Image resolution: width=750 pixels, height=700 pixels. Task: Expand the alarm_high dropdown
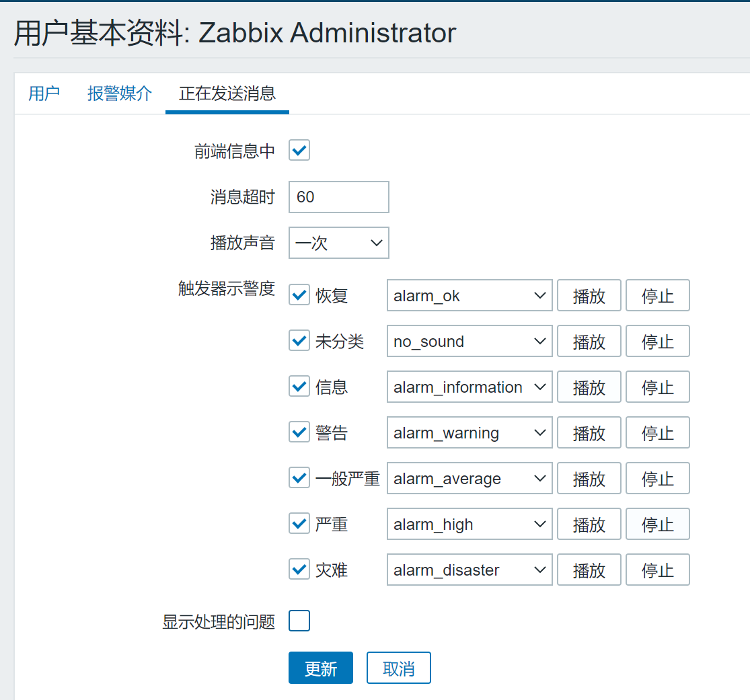[x=470, y=524]
